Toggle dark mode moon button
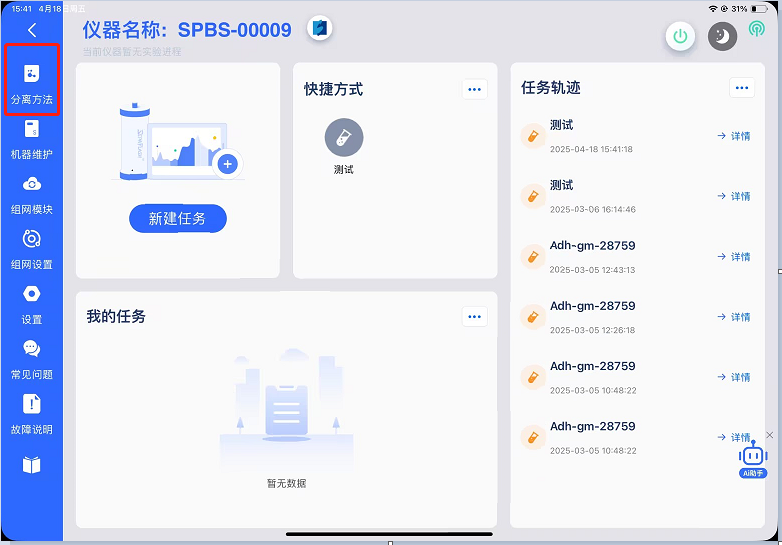The height and width of the screenshot is (545, 782). tap(722, 37)
